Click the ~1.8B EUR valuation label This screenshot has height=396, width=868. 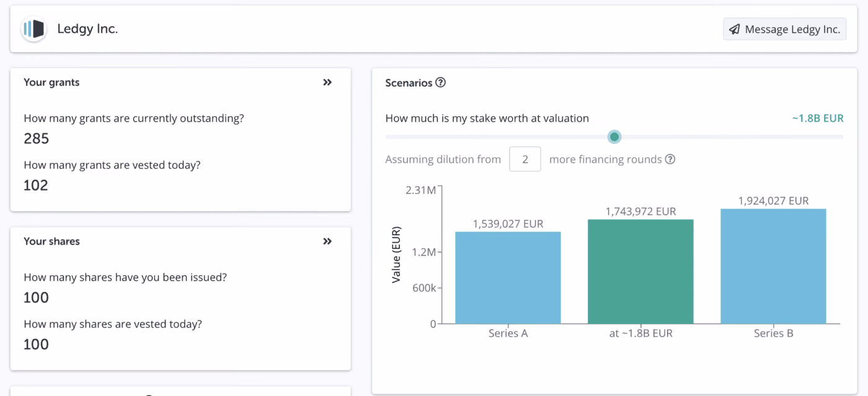pyautogui.click(x=818, y=118)
